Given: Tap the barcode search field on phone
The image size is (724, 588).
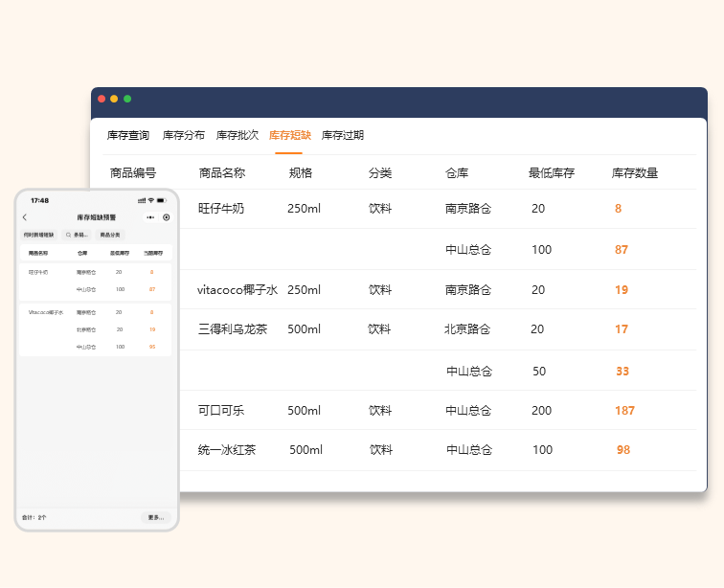Looking at the screenshot, I should pyautogui.click(x=77, y=235).
